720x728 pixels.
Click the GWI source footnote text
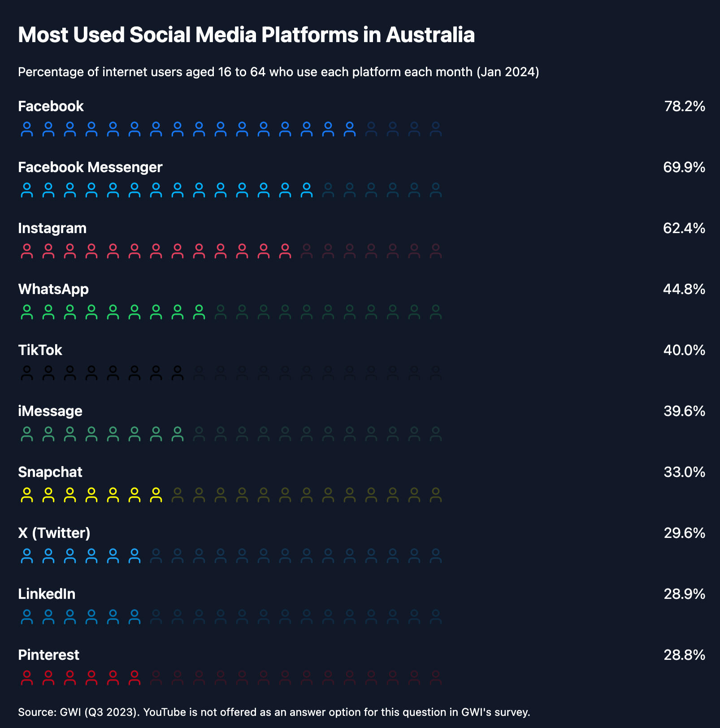pyautogui.click(x=274, y=712)
